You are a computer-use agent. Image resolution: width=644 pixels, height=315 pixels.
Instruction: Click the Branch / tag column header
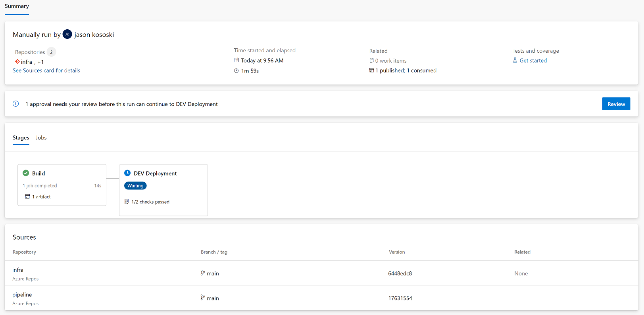click(214, 252)
